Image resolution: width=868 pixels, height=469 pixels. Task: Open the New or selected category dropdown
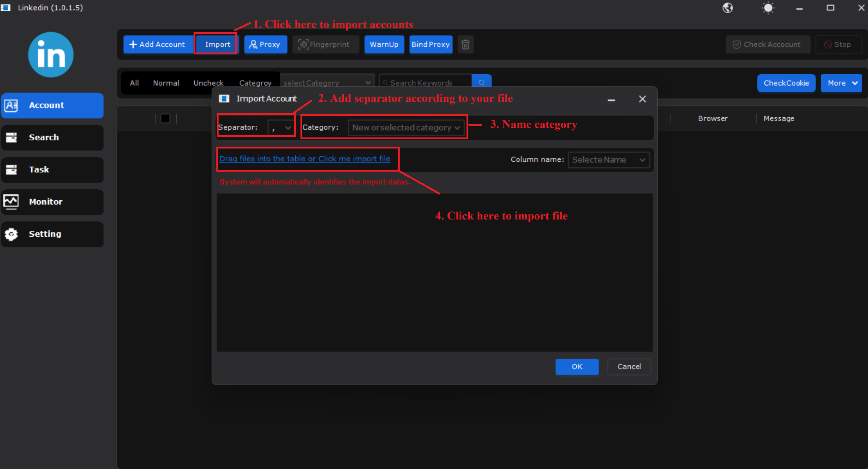pyautogui.click(x=406, y=128)
